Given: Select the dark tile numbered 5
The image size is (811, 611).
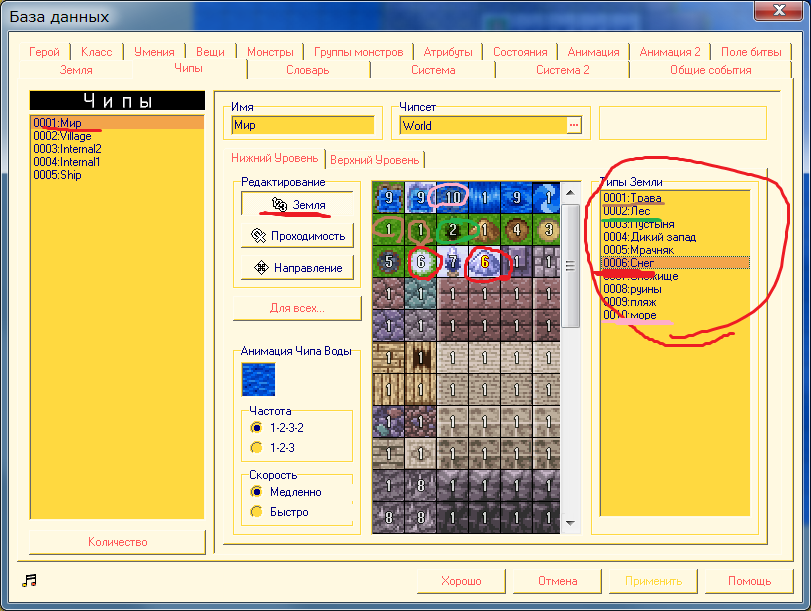Looking at the screenshot, I should click(x=387, y=262).
